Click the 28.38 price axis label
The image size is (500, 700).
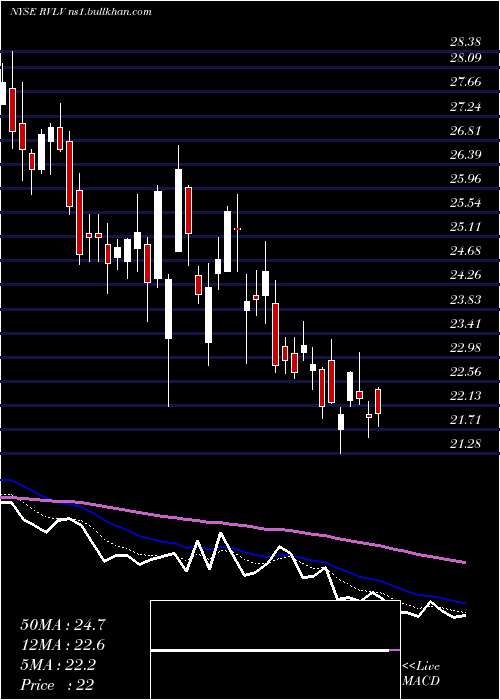coord(466,42)
